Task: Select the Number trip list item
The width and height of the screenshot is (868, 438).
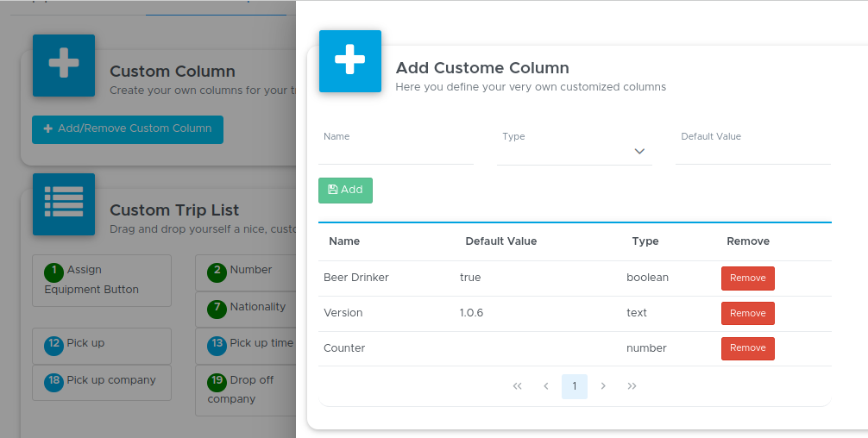Action: point(246,272)
